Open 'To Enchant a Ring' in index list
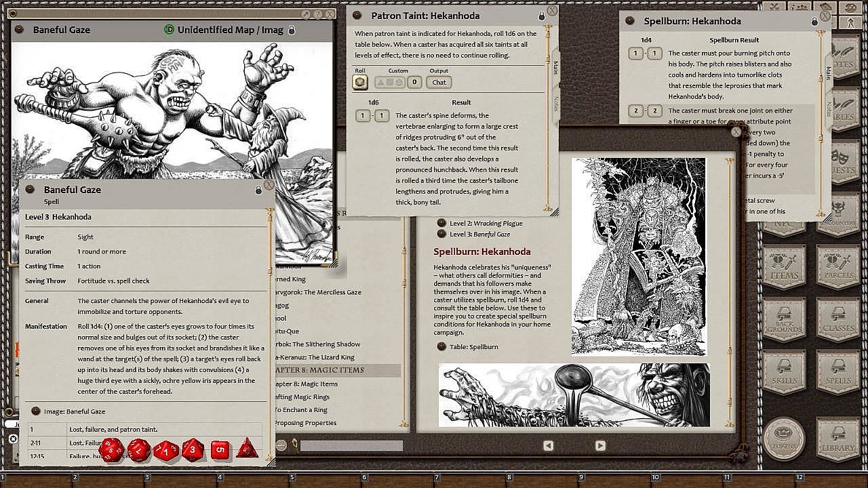868x488 pixels. point(301,409)
